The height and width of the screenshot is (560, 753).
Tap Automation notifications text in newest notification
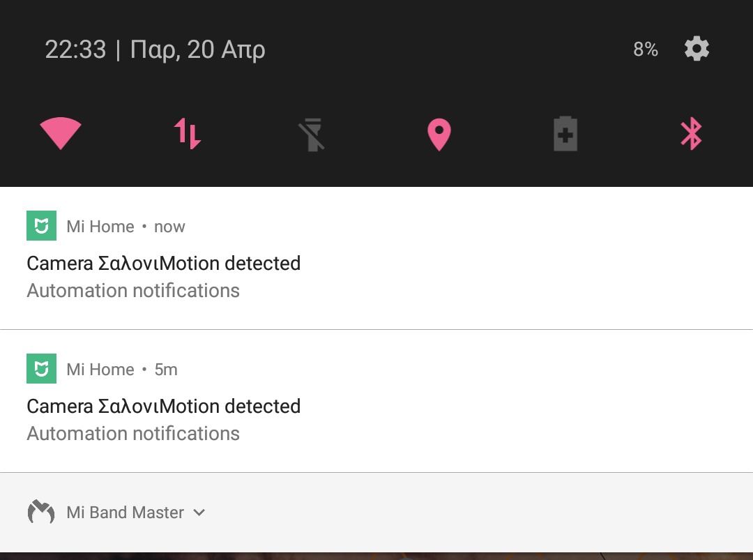pyautogui.click(x=133, y=291)
